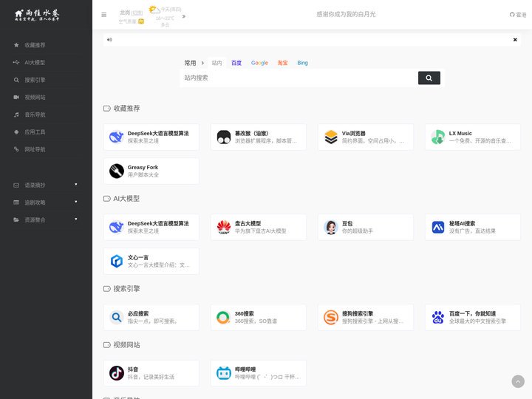Close the announcement bar

[515, 40]
